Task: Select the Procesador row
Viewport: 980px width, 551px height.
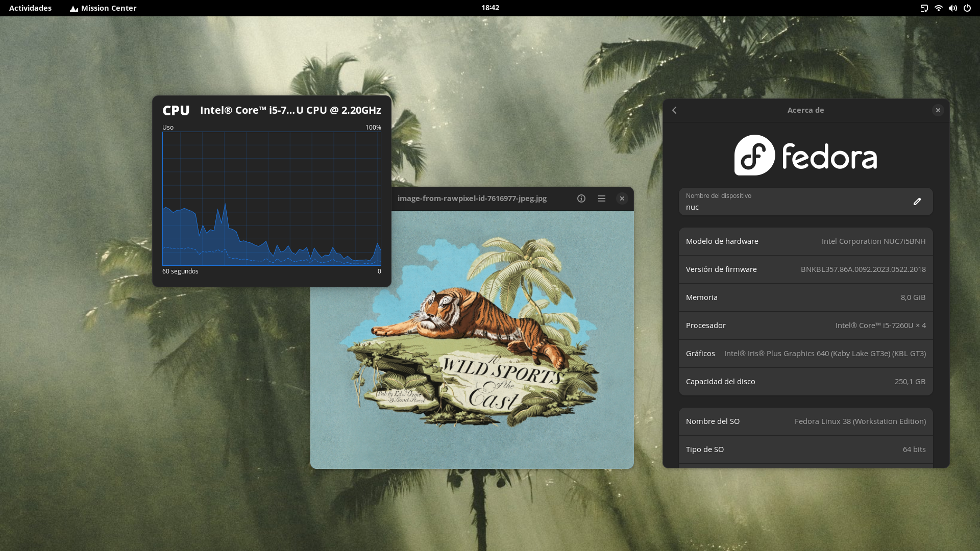Action: click(805, 325)
